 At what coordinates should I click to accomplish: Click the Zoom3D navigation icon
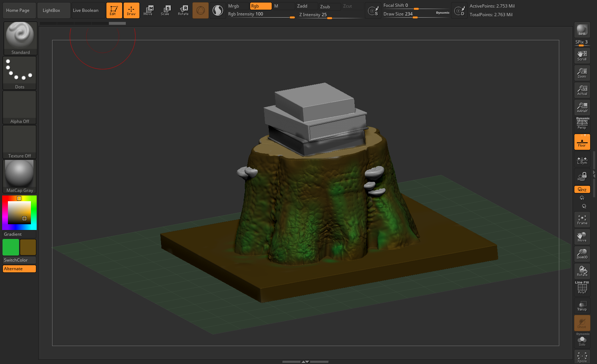582,254
